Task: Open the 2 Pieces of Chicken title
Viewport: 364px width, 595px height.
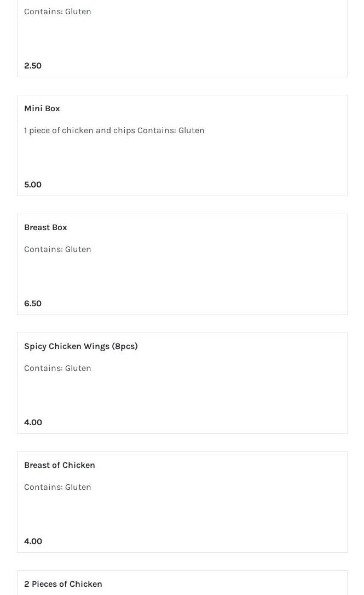Action: [63, 584]
